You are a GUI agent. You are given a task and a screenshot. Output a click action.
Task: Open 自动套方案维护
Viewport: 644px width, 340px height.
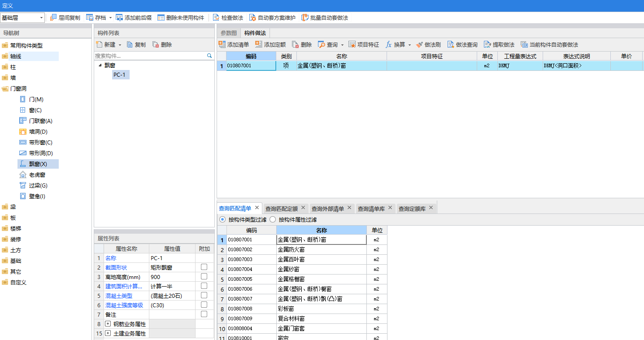click(272, 17)
